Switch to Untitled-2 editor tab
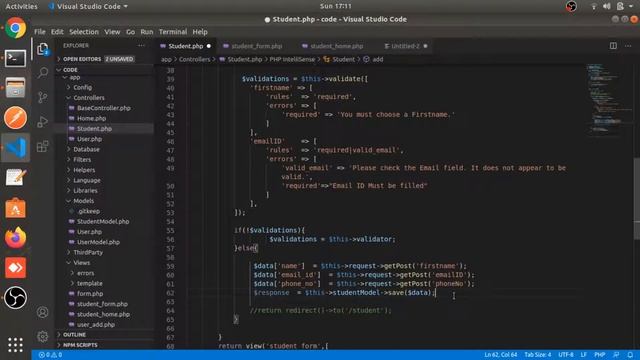Viewport: 640px width, 360px height. click(405, 46)
